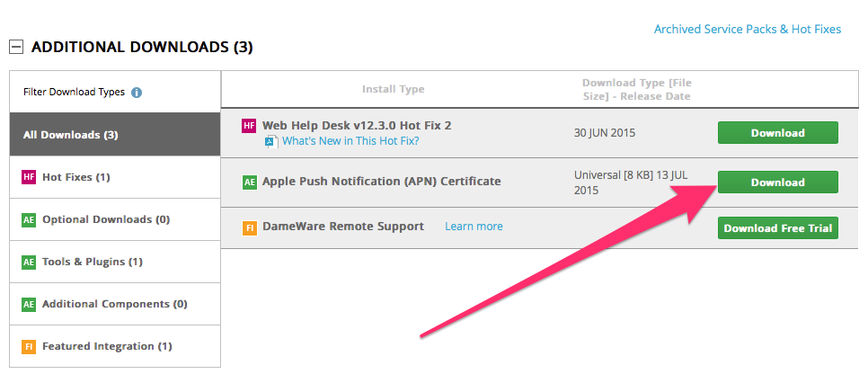Filter by Featured Integration (1)
Screen dimensions: 868x374
115,346
